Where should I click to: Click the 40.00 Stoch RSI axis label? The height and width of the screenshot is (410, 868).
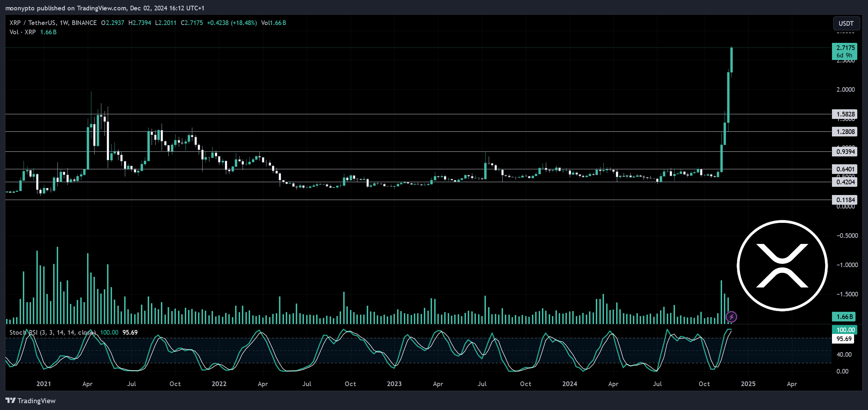coord(844,355)
